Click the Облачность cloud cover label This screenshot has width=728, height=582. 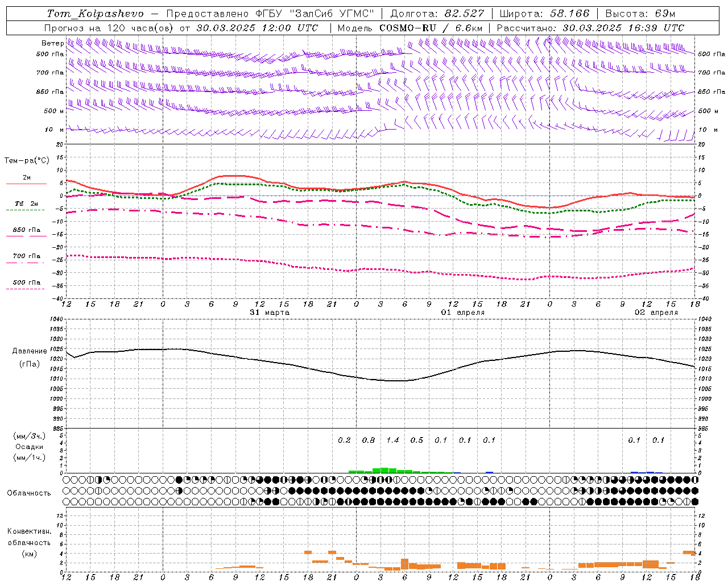tap(29, 493)
